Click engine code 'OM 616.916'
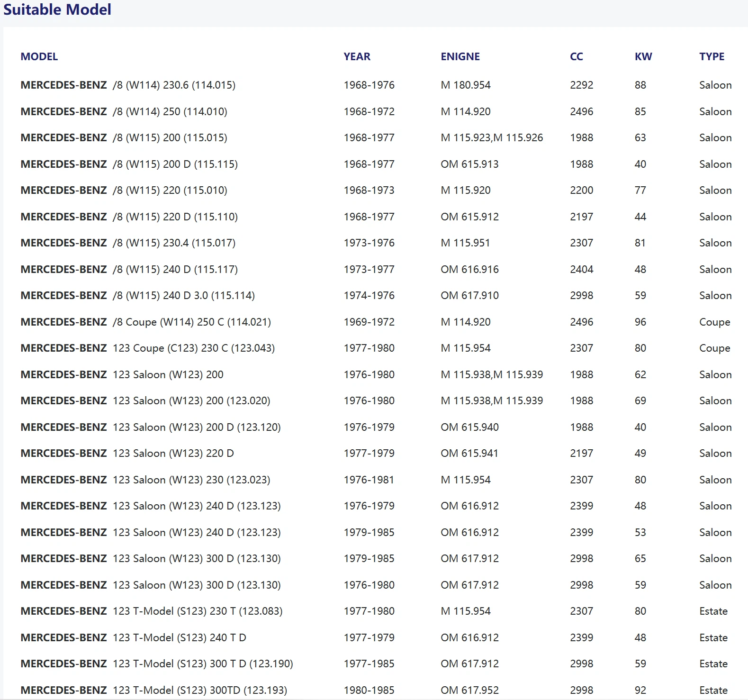Screen dimensions: 748x700 tap(469, 269)
